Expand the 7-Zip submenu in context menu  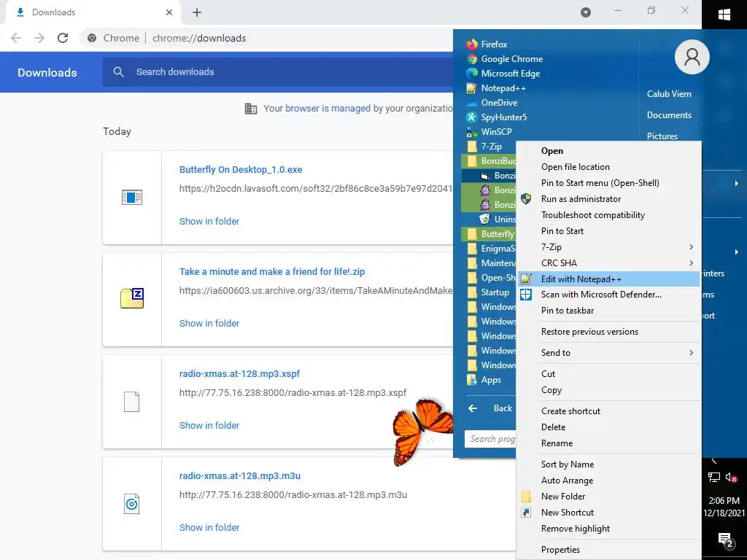point(608,246)
